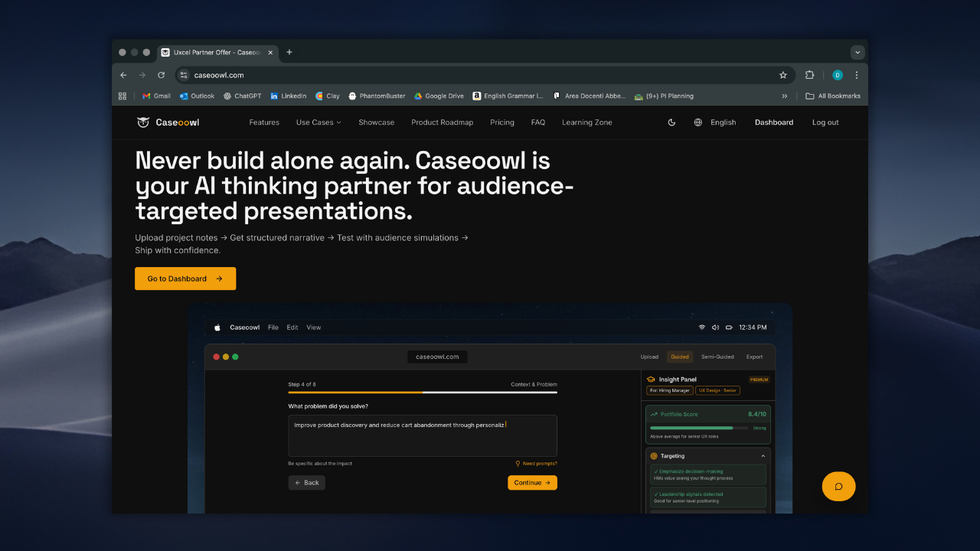Click the UX Design · Senior tag

click(718, 390)
